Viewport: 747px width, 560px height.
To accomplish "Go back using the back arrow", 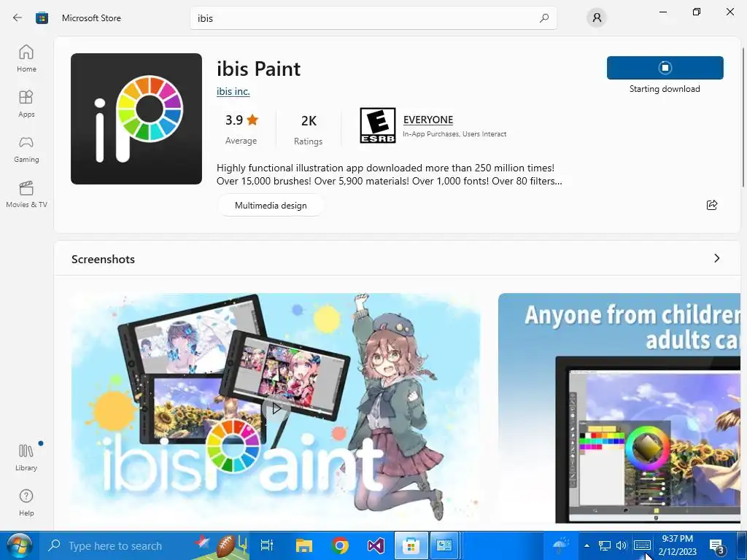I will 18,18.
